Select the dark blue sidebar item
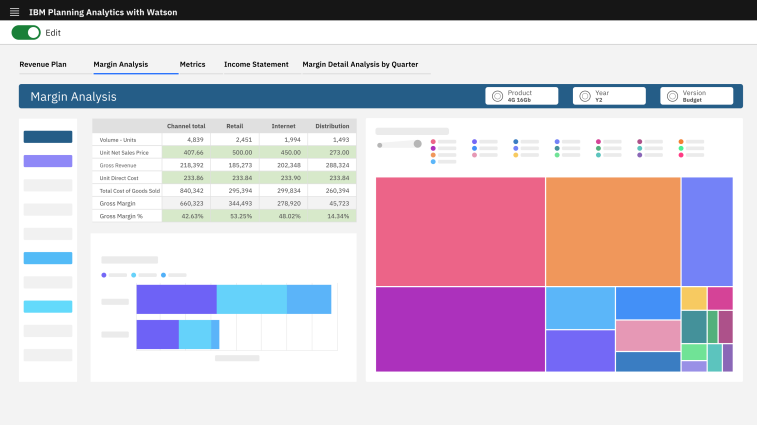Viewport: 757px width, 425px height. point(48,137)
